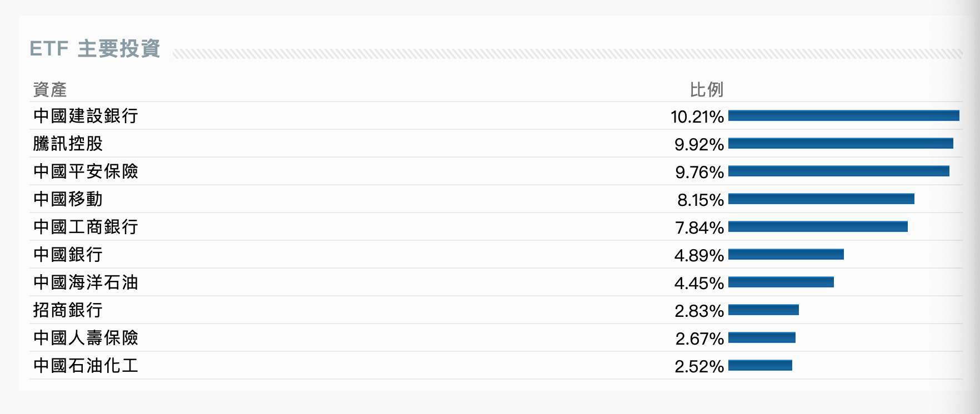Click the 騰訊控股 asset name
The image size is (980, 414).
[68, 144]
